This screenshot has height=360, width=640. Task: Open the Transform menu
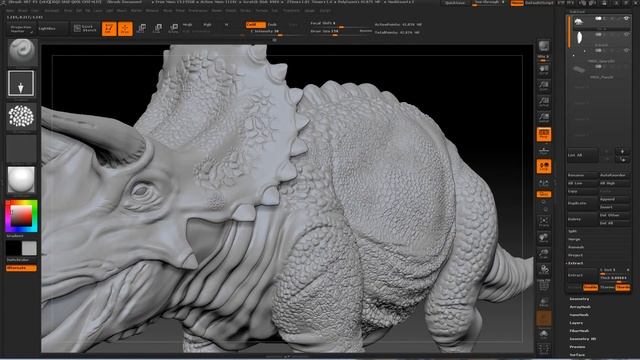click(x=291, y=11)
